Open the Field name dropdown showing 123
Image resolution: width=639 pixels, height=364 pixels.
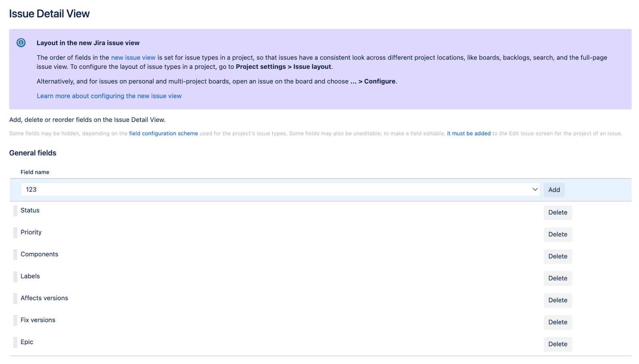click(x=280, y=190)
